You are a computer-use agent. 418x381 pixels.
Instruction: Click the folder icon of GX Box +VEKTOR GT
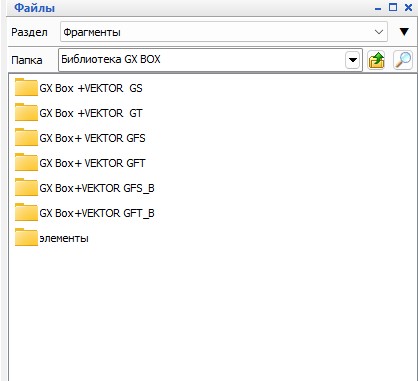point(26,112)
